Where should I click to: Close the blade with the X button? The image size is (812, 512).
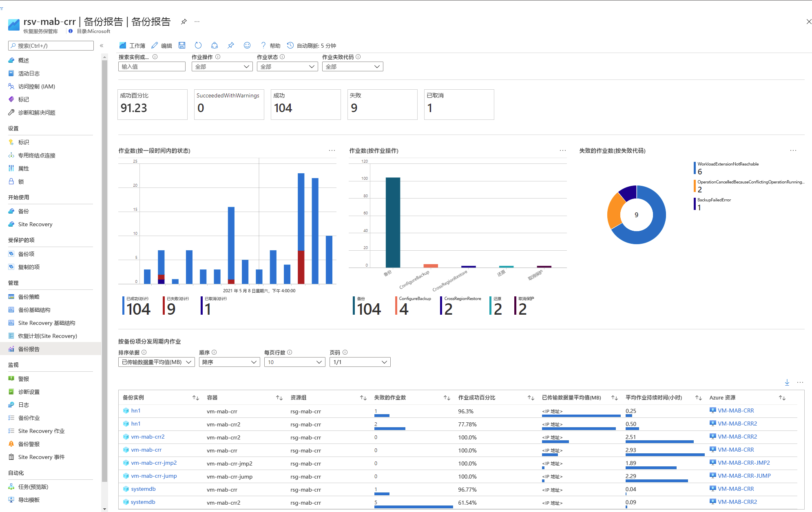808,22
